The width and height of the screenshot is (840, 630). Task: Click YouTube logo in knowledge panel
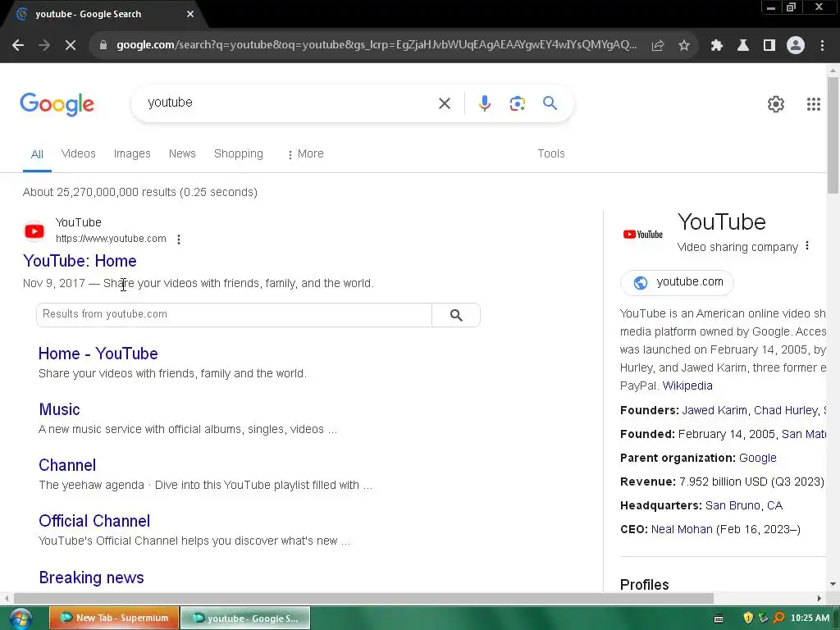pyautogui.click(x=643, y=234)
